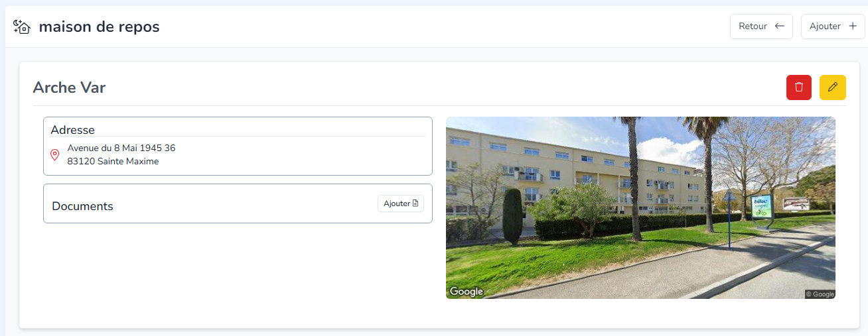The width and height of the screenshot is (868, 336).
Task: Click the © Google attribution label
Action: click(820, 294)
